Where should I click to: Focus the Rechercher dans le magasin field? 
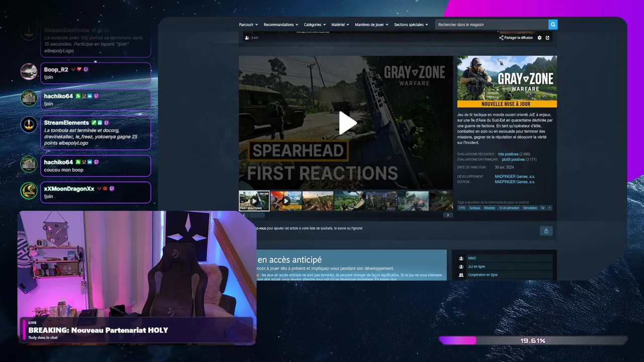(x=492, y=24)
